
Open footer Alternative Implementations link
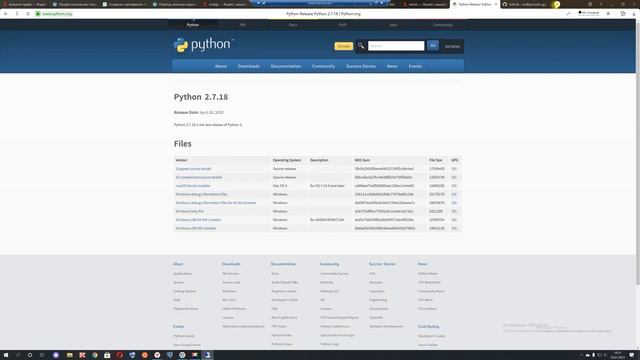point(243,327)
